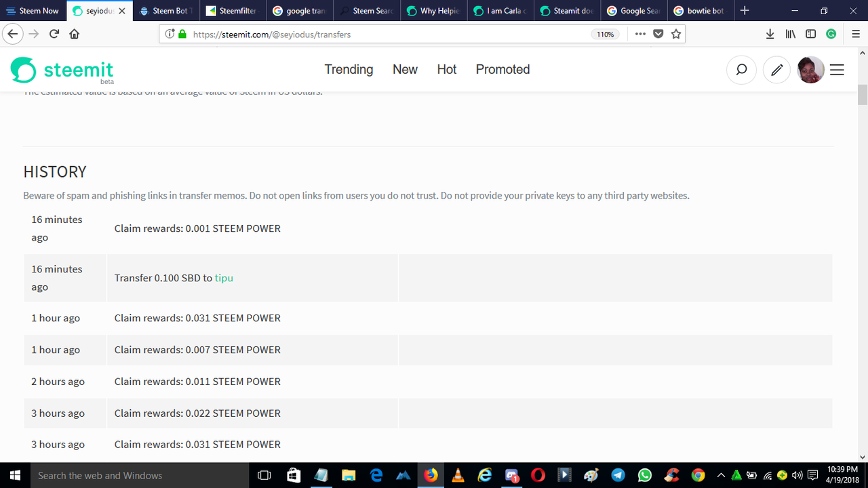The width and height of the screenshot is (868, 488).
Task: Open the Steemit search magnifier
Action: [741, 69]
